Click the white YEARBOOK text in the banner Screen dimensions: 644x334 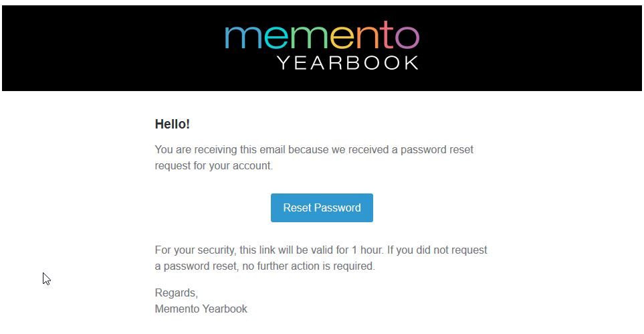(x=348, y=63)
